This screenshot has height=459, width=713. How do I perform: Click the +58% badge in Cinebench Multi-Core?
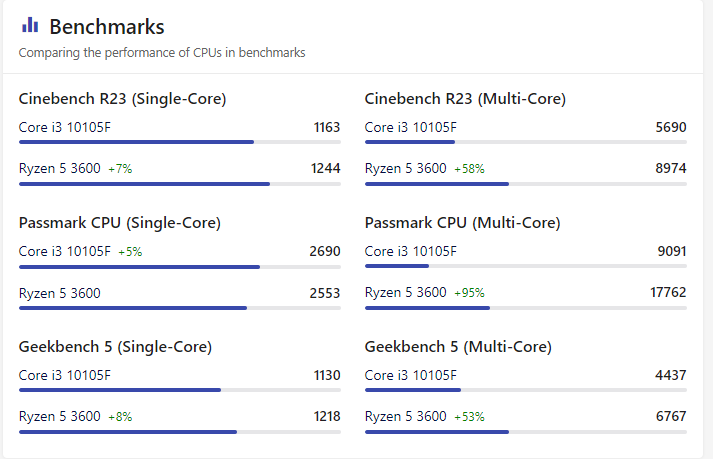pos(469,169)
